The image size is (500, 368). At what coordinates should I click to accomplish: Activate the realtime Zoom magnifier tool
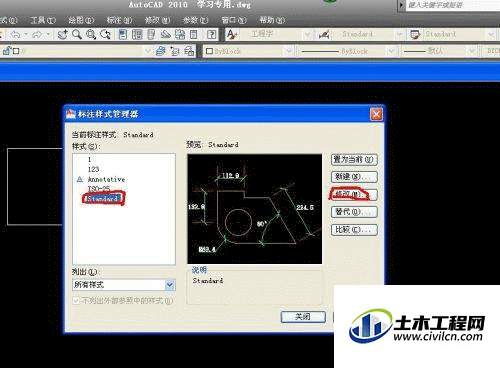coord(77,34)
